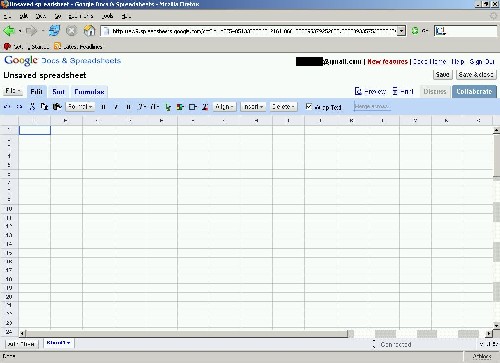Click the Save button
The image size is (500, 363).
443,74
